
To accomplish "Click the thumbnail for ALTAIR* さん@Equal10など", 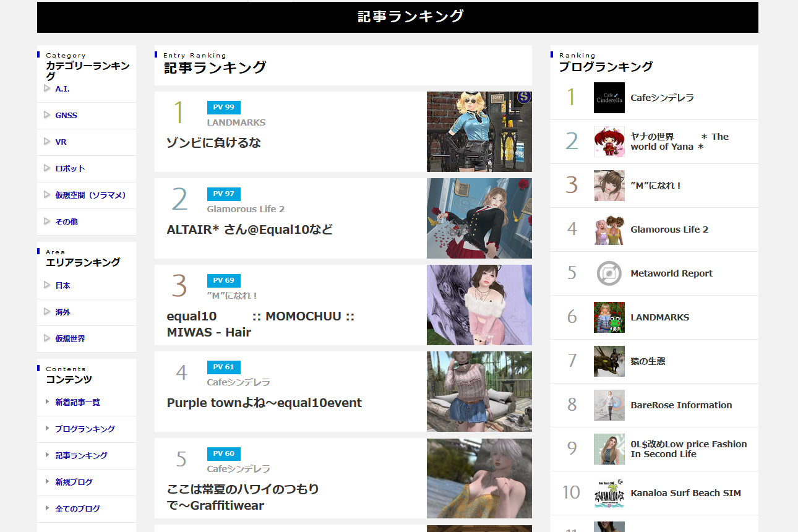I will pos(479,218).
